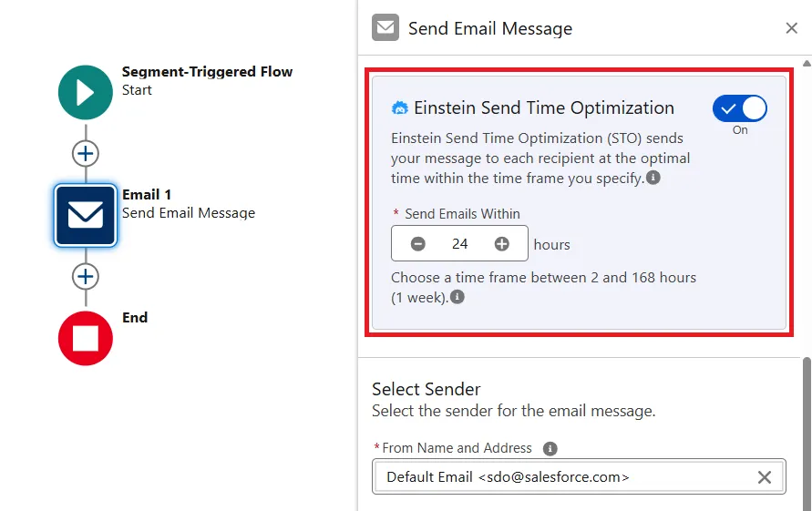Click the red End node icon
812x511 pixels.
click(85, 338)
